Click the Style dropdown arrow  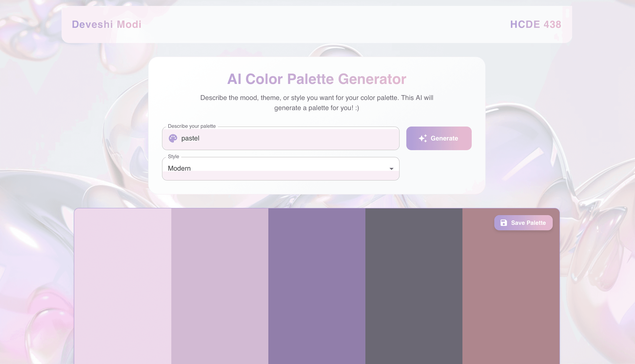391,169
